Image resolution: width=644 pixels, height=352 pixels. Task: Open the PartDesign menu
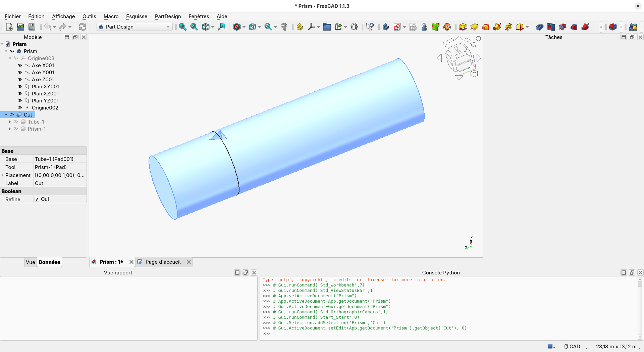(x=168, y=16)
